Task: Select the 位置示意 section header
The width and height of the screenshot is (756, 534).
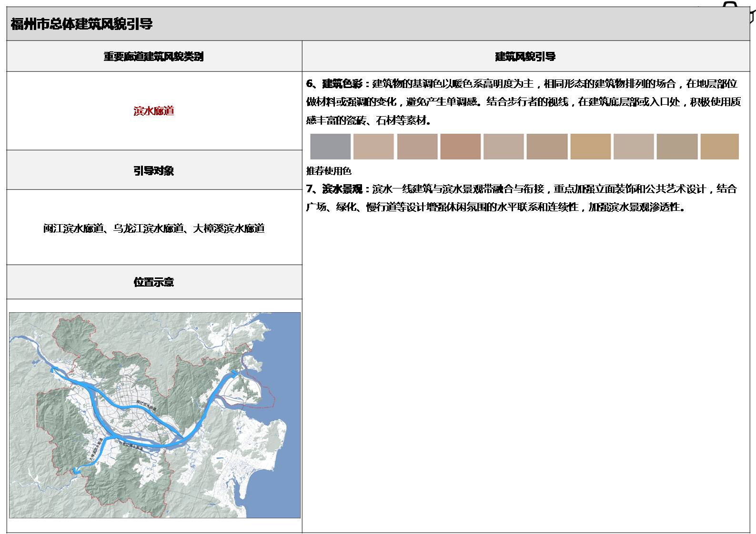Action: (154, 282)
